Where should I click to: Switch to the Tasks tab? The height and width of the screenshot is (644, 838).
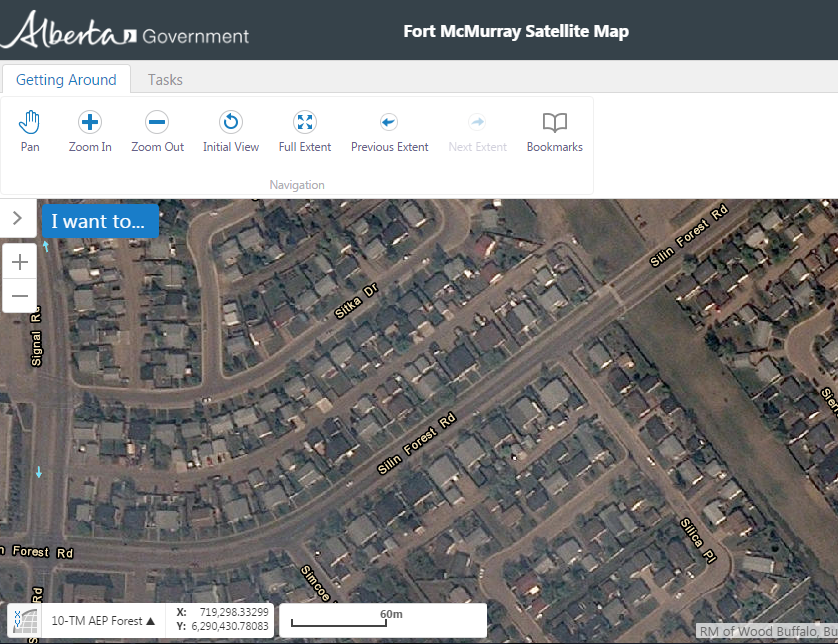coord(164,79)
